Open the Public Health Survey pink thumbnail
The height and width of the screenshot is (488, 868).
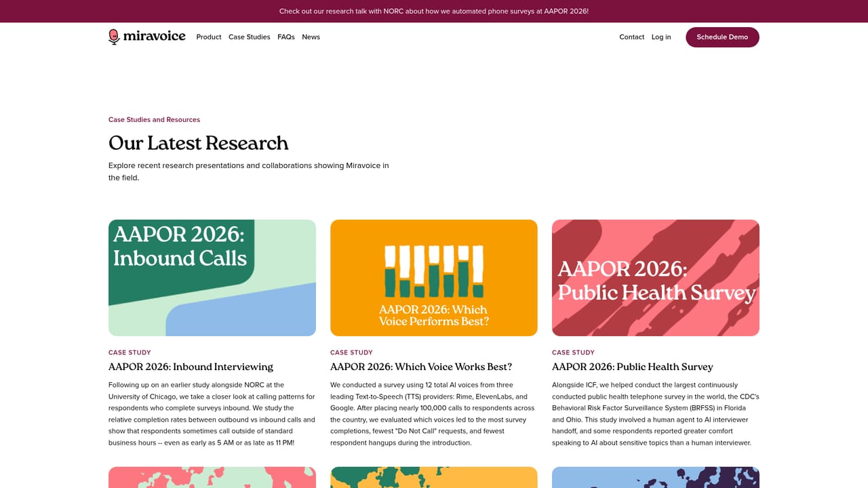coord(656,278)
